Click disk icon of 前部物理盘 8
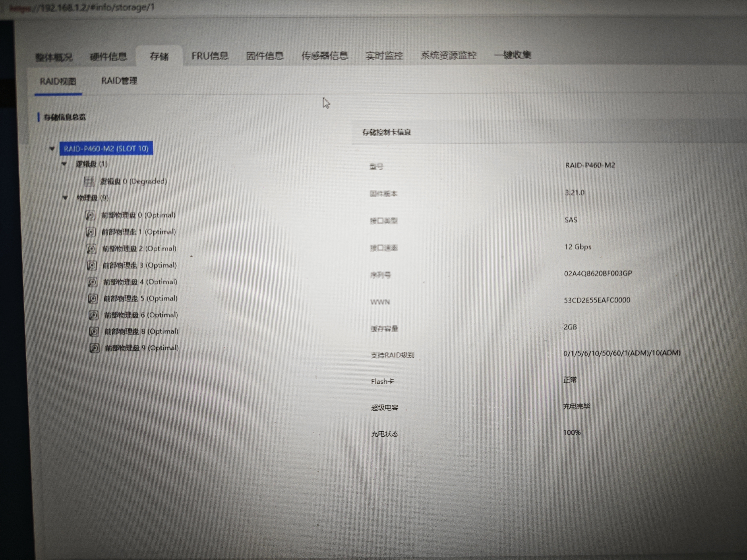The image size is (747, 560). pyautogui.click(x=94, y=332)
